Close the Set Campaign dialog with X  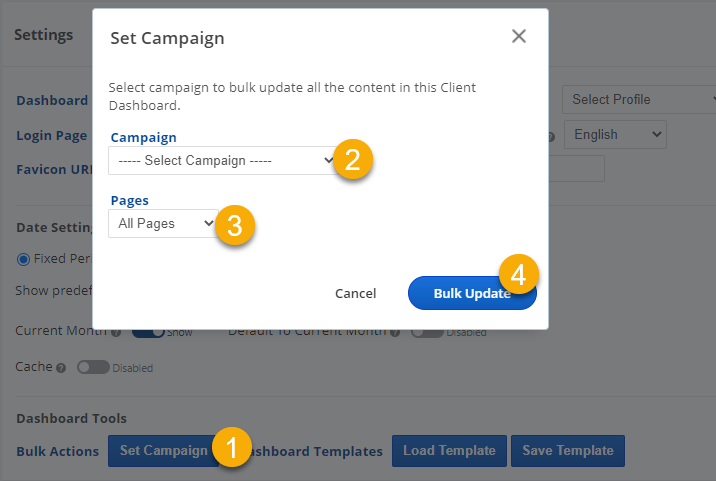[518, 37]
